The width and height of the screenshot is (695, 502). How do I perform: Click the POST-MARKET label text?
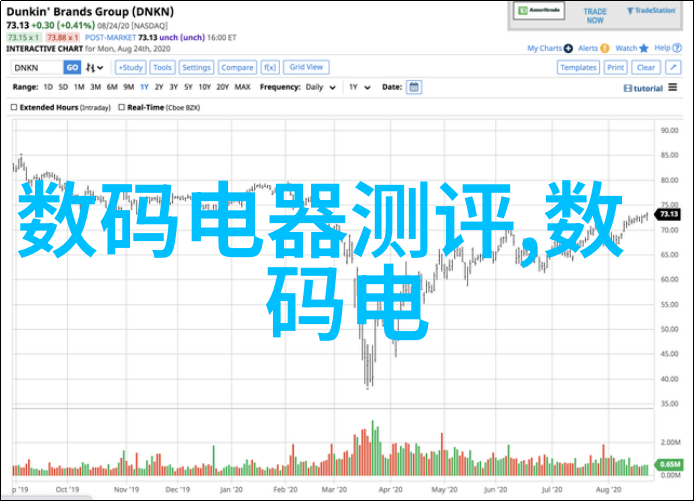point(110,38)
